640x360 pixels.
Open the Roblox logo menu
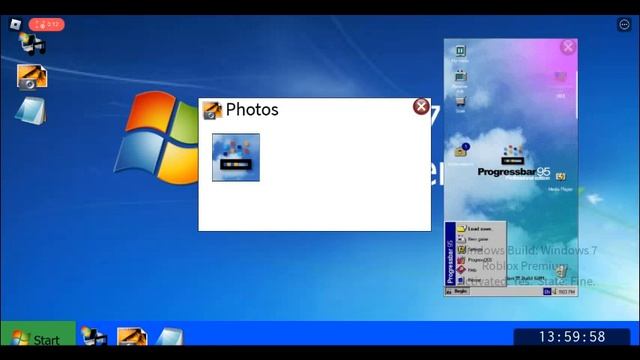[15, 24]
